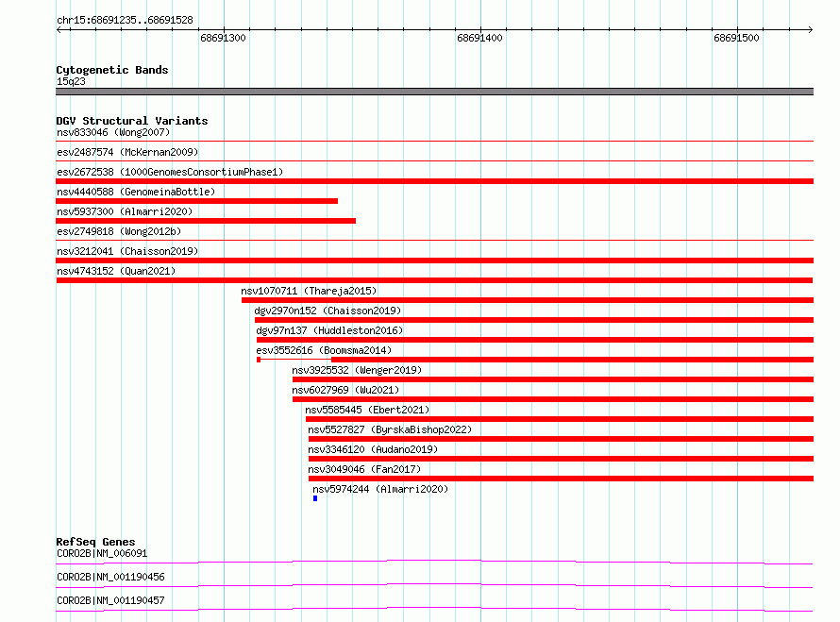Screen dimensions: 840x622
Task: Open variant nsv3212041 (Chaisson2019)
Action: coord(127,251)
